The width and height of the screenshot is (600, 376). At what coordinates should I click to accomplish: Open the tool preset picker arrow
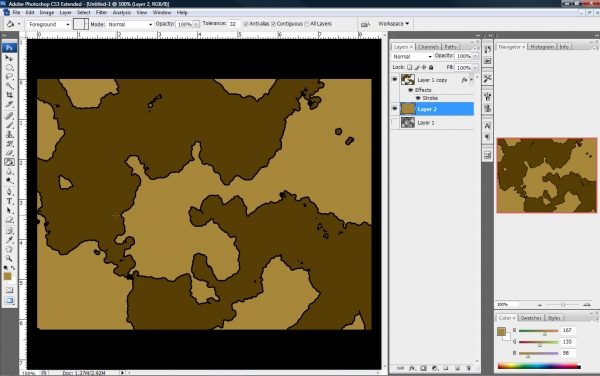pos(19,24)
